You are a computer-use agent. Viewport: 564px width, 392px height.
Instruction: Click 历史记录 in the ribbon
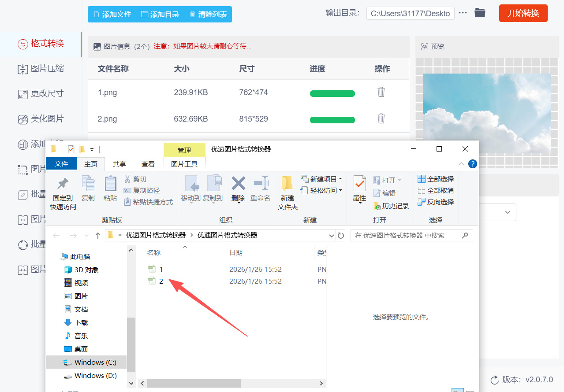[x=391, y=206]
